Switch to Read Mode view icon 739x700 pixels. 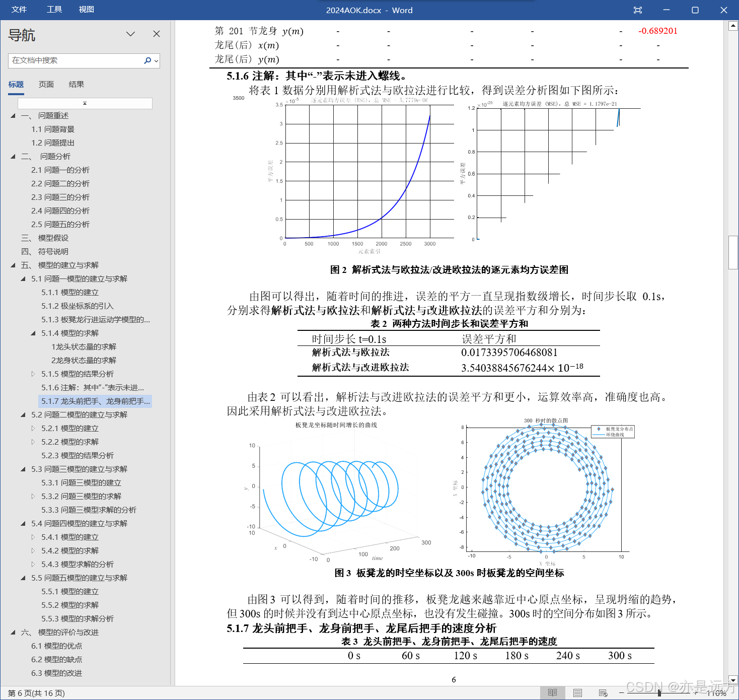(552, 693)
